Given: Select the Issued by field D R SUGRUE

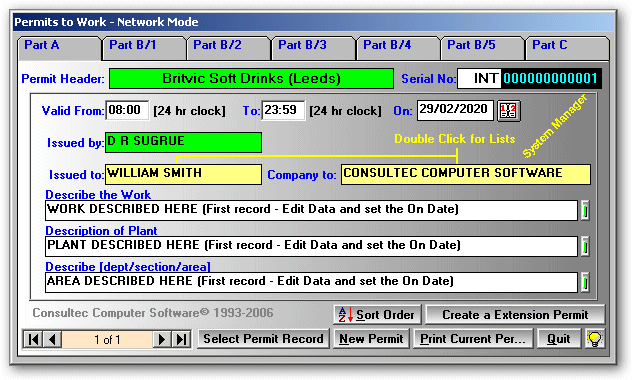Looking at the screenshot, I should pos(183,142).
